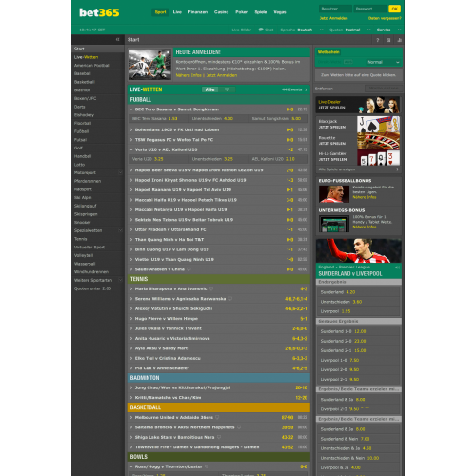Click stream icon beside Maria Sharapova match

(211, 288)
